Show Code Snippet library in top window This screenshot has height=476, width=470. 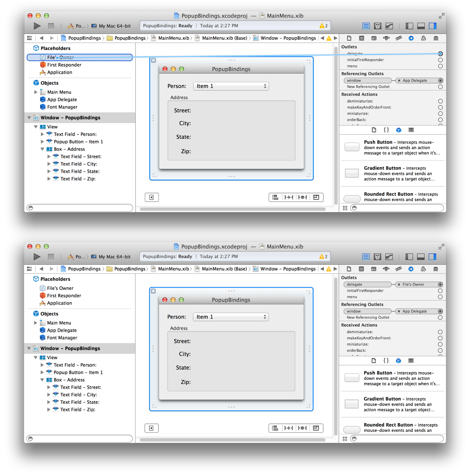coord(386,130)
